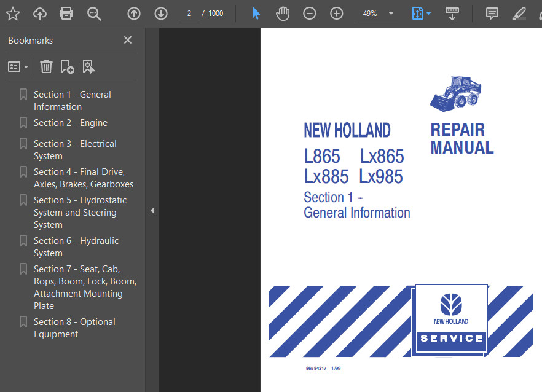Image resolution: width=542 pixels, height=392 pixels.
Task: Go to the previous page with the up arrow
Action: coord(134,14)
